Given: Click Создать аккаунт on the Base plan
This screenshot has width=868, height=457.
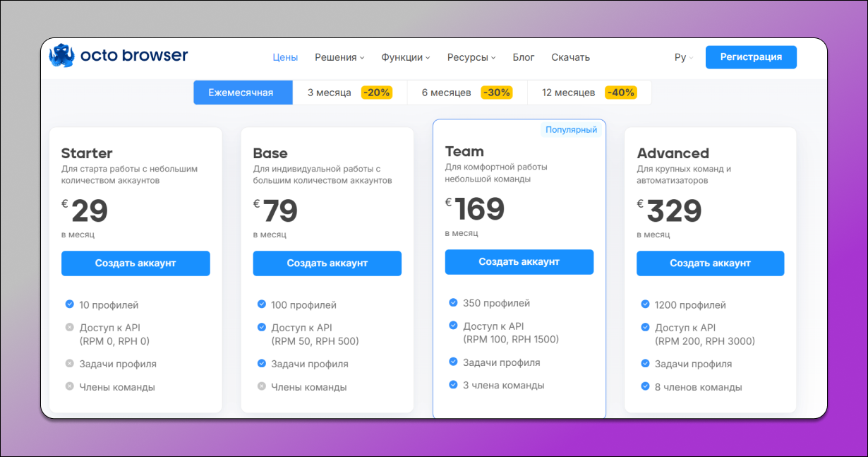Looking at the screenshot, I should (x=327, y=263).
